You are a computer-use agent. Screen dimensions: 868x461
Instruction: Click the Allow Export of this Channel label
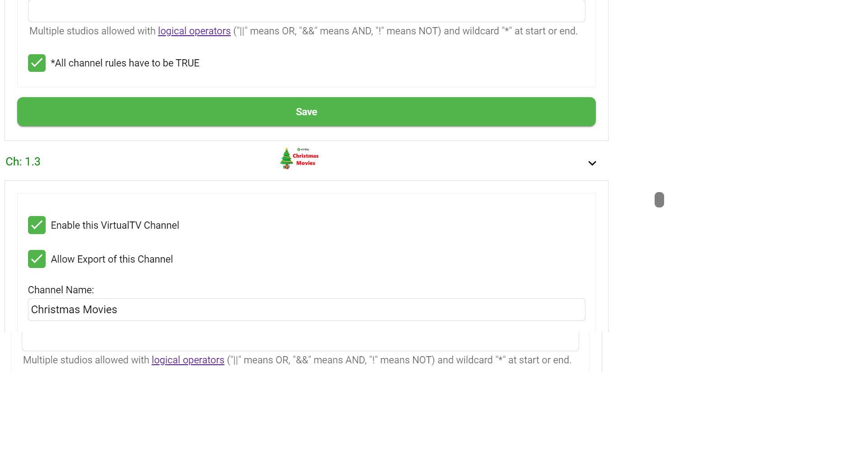[112, 259]
